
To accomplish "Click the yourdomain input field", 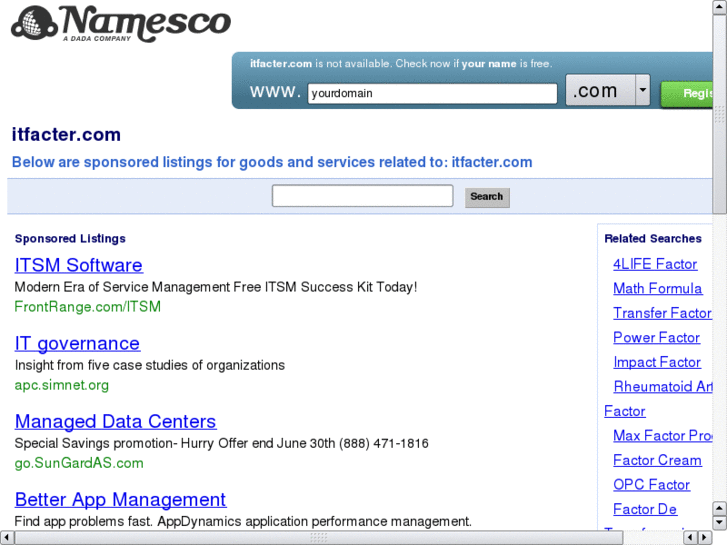I will (431, 94).
